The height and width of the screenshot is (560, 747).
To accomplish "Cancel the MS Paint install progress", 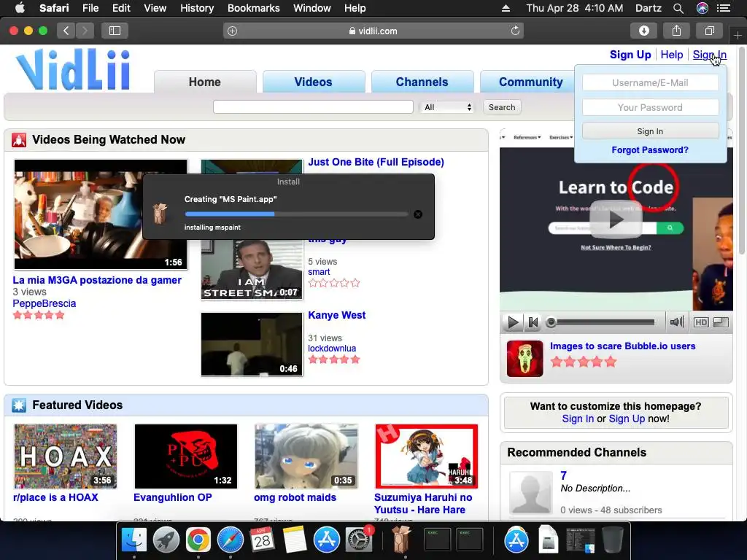I will 418,214.
